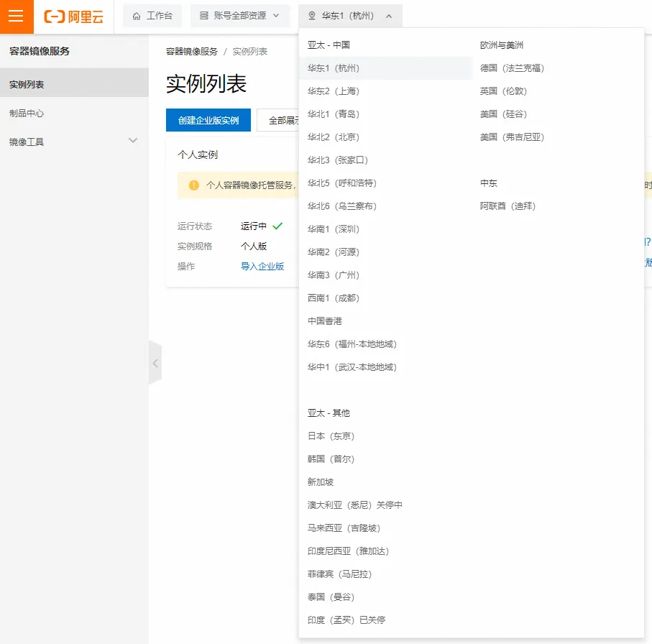The width and height of the screenshot is (652, 644).
Task: Choose 中国香港 from the region list
Action: (x=325, y=321)
